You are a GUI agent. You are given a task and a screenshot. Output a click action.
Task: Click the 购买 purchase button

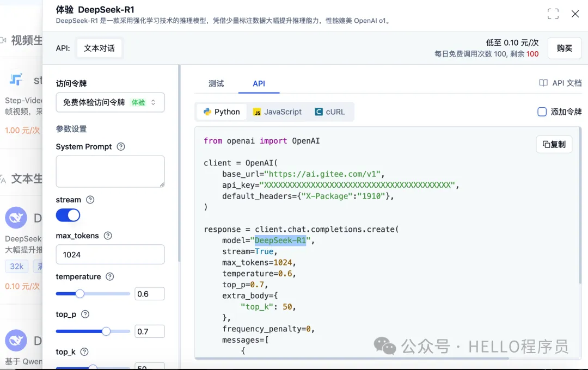[565, 48]
